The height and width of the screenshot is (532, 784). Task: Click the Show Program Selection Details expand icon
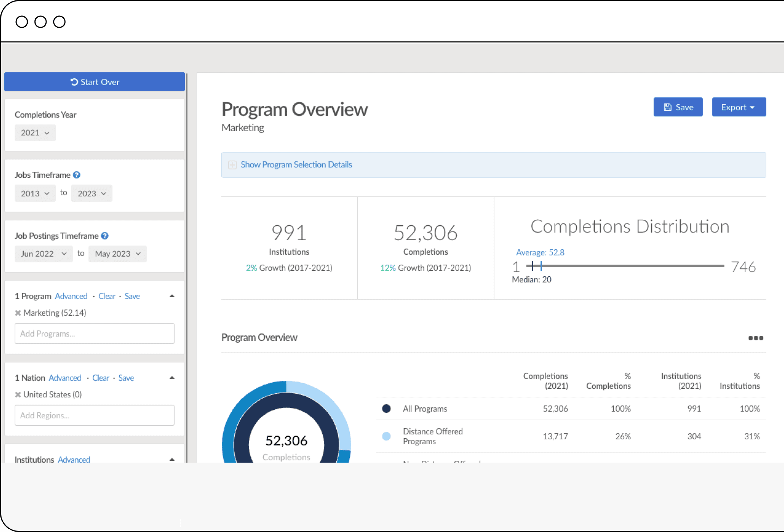pos(232,165)
